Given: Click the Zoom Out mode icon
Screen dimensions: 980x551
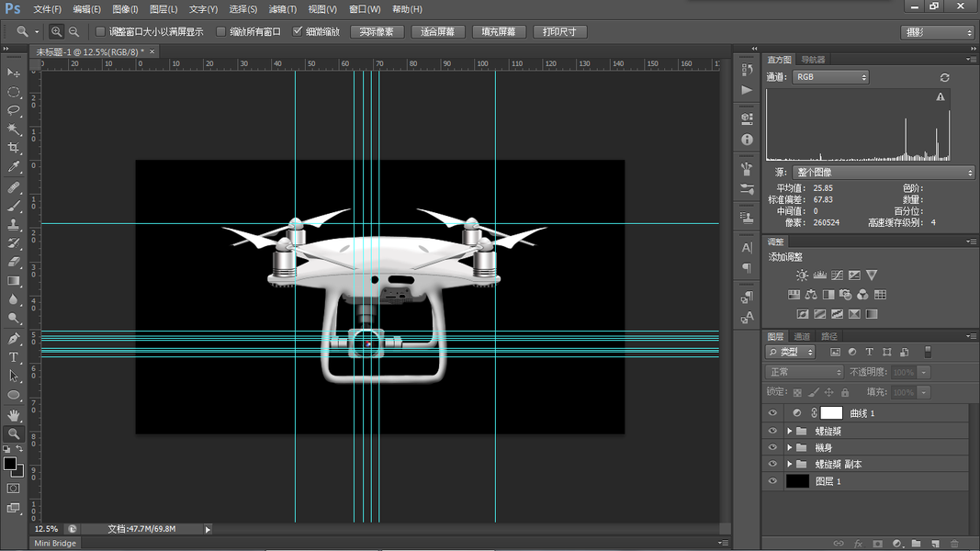Looking at the screenshot, I should 73,32.
